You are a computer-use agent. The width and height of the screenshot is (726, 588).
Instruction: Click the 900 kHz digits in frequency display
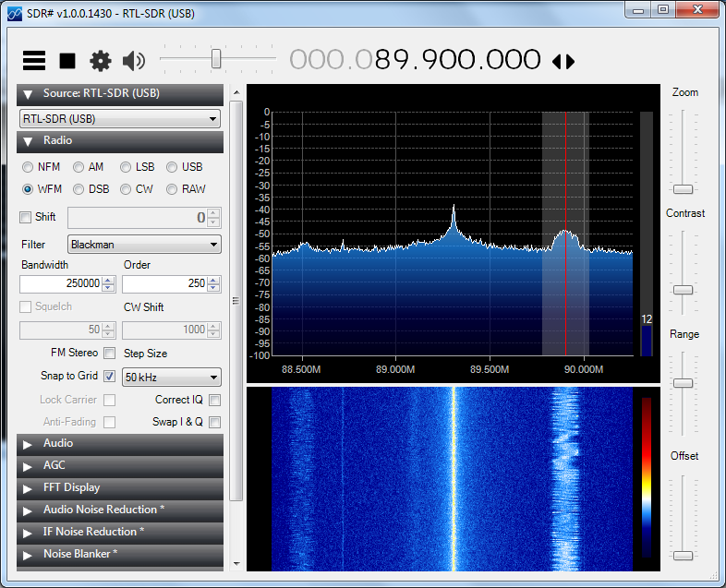[447, 60]
